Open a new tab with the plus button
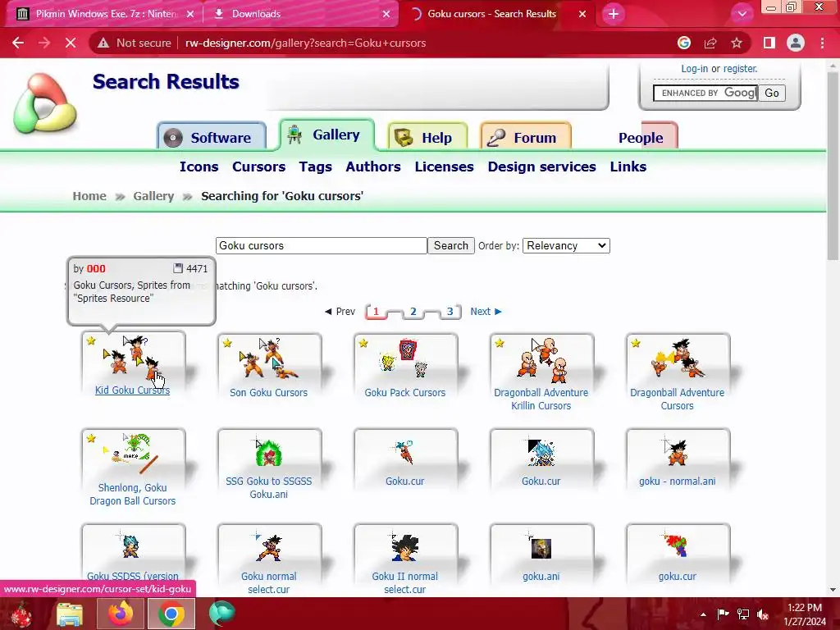Screen dimensions: 840x630 (x=614, y=14)
